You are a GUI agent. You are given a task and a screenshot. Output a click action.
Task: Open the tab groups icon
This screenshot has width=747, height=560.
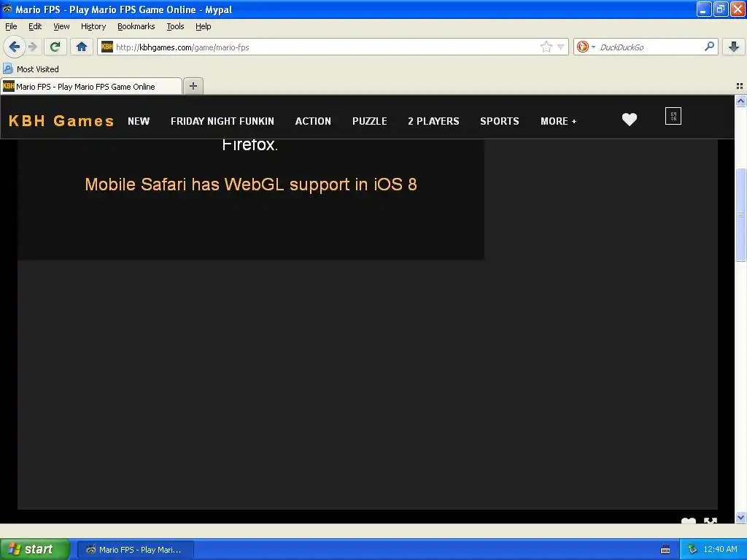coord(740,86)
